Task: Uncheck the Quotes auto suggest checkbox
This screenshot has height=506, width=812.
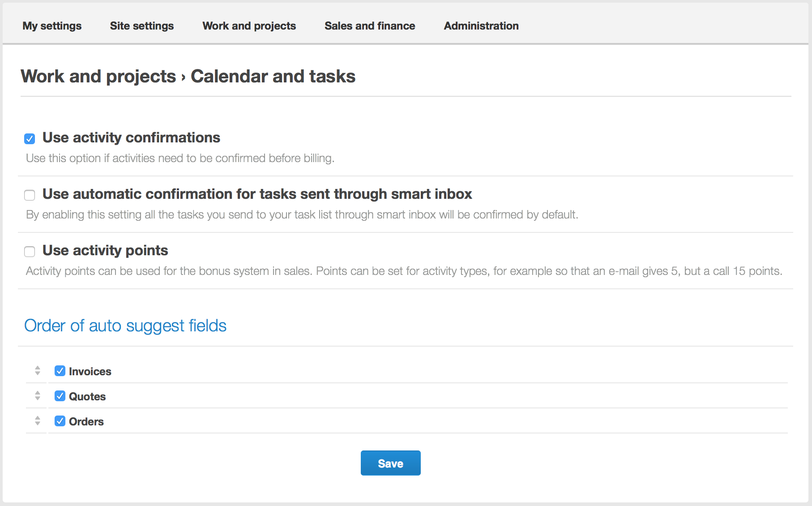Action: point(60,396)
